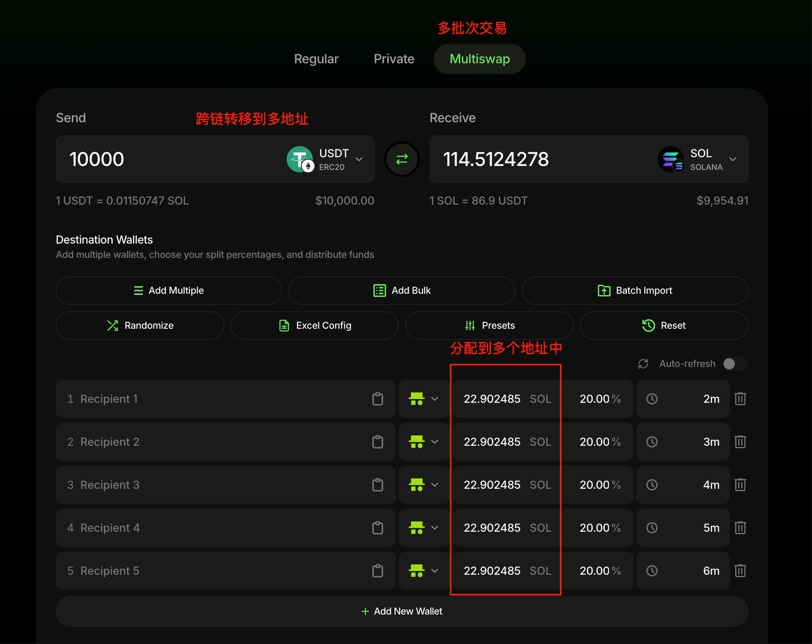Click the 2m delay value for Recipient 1
The height and width of the screenshot is (644, 812).
click(x=711, y=399)
